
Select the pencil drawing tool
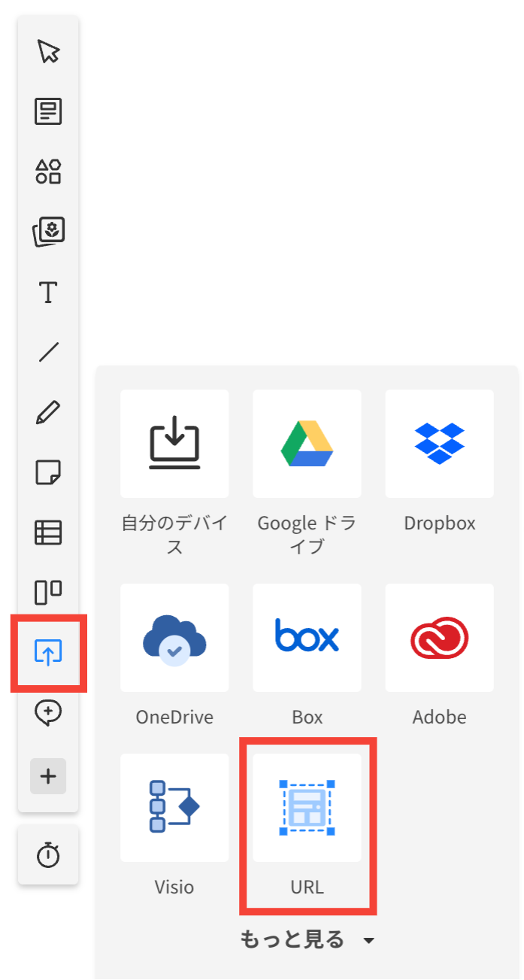tap(48, 412)
